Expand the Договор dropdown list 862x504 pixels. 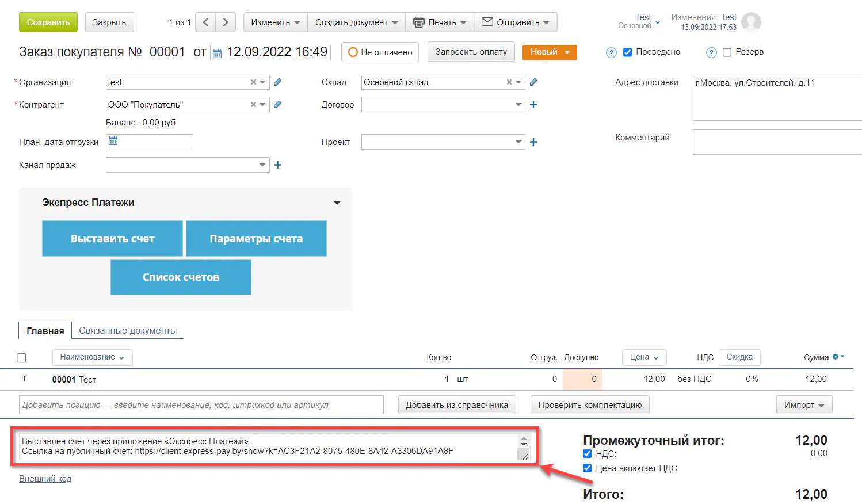click(518, 105)
